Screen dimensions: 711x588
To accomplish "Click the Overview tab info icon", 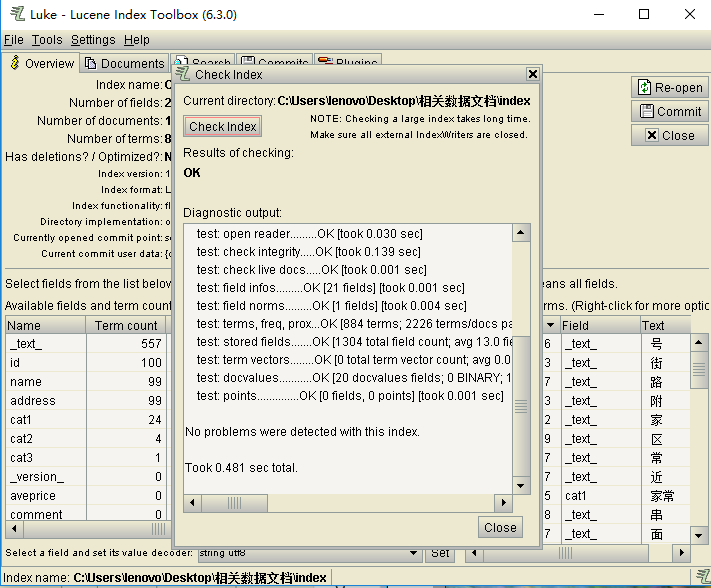I will [x=15, y=63].
